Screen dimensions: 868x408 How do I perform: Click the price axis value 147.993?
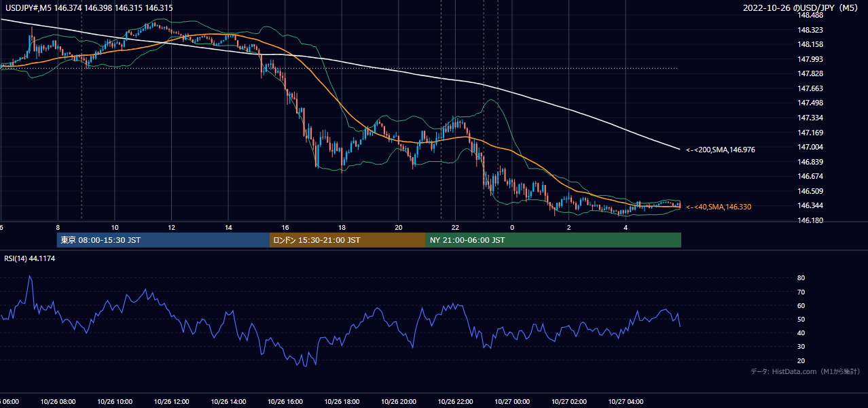point(810,59)
